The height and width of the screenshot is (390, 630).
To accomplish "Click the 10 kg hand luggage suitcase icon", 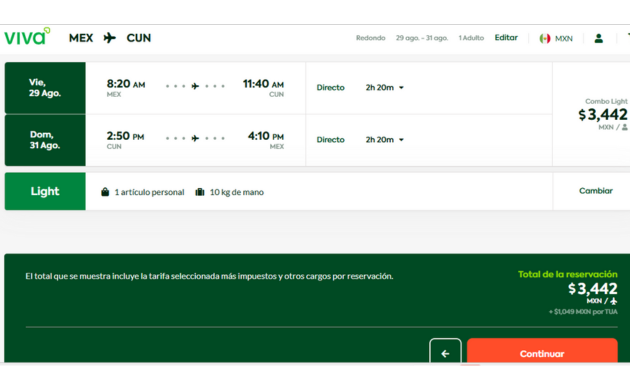I will (200, 192).
